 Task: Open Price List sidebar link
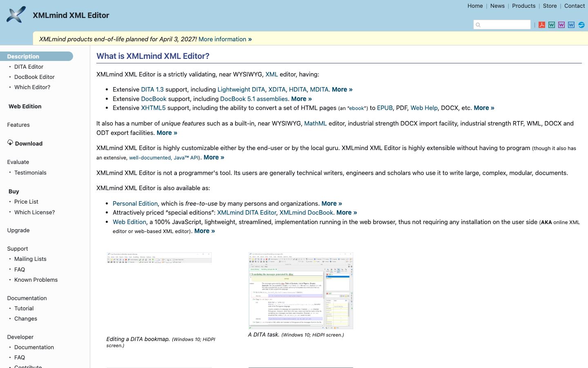pyautogui.click(x=26, y=202)
